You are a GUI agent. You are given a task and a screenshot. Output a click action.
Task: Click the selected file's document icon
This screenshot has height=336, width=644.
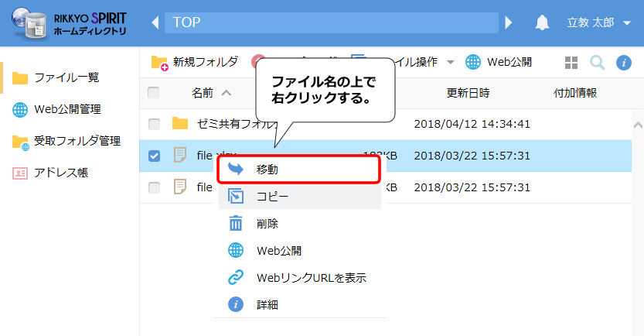180,155
